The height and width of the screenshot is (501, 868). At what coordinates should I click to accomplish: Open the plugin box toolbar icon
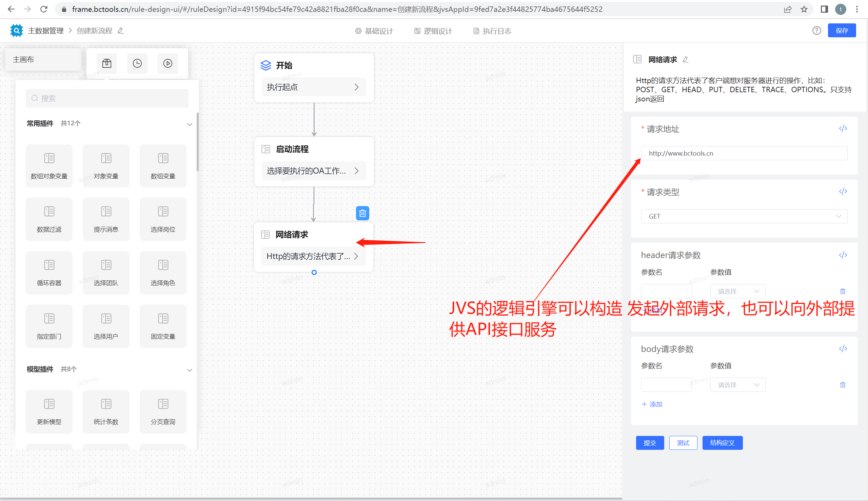point(107,63)
